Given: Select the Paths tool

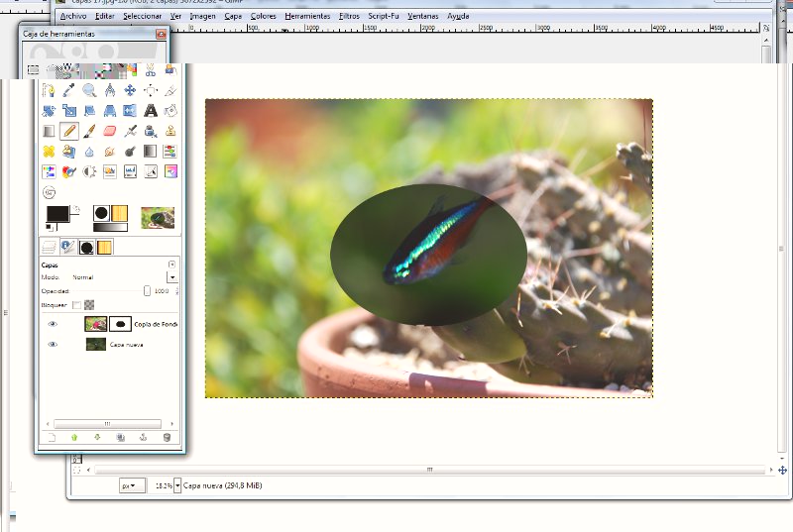Looking at the screenshot, I should pos(49,90).
